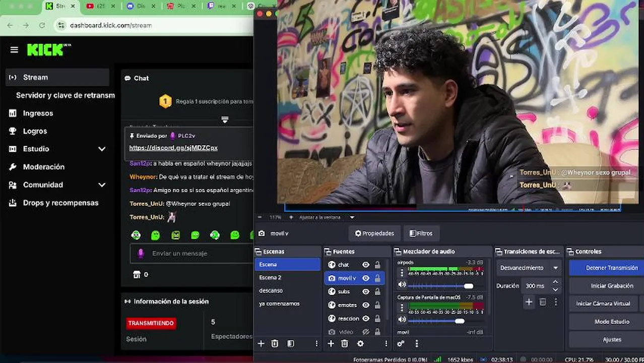Toggle visibility of chat source
Viewport: 644px width, 363px height.
(x=366, y=265)
